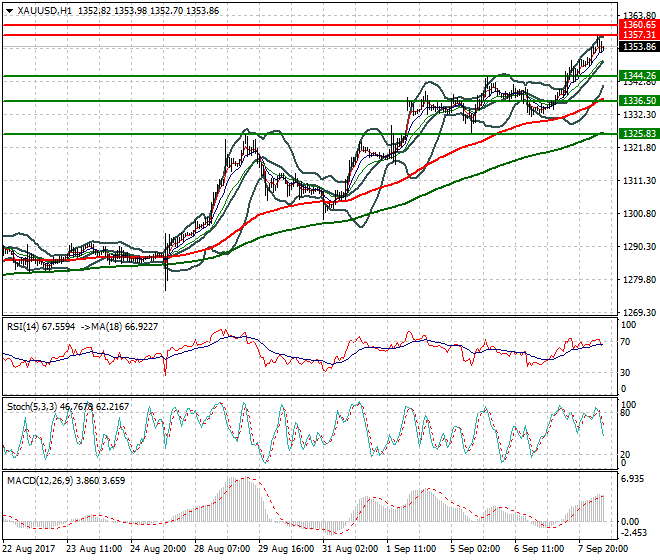Click the 23 Aug 11:00 time label
This screenshot has height=560, width=660.
coord(94,549)
